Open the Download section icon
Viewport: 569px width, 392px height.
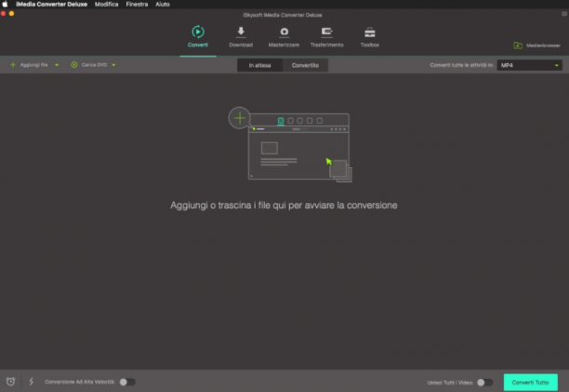pyautogui.click(x=241, y=33)
